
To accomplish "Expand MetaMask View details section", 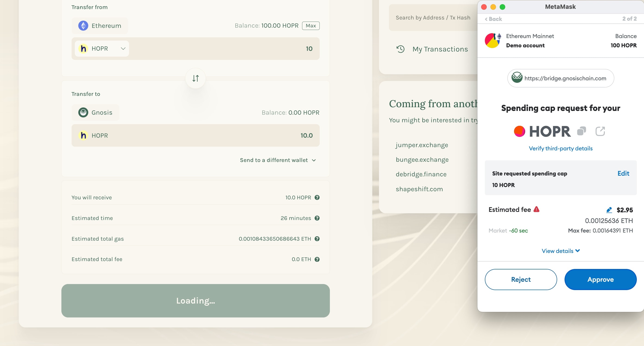I will [561, 251].
